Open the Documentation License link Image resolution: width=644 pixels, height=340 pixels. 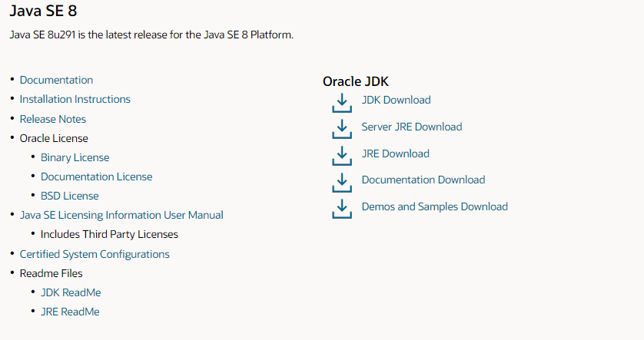[x=96, y=177]
